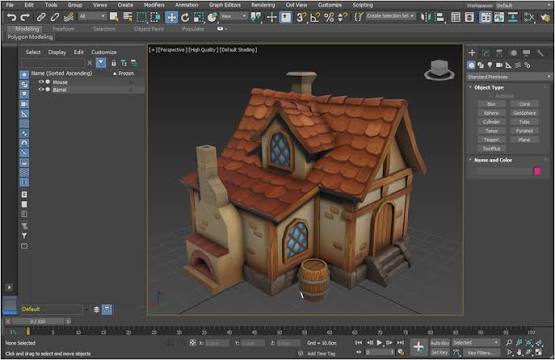Activate the Select and Link tool
The width and height of the screenshot is (555, 360).
(41, 17)
